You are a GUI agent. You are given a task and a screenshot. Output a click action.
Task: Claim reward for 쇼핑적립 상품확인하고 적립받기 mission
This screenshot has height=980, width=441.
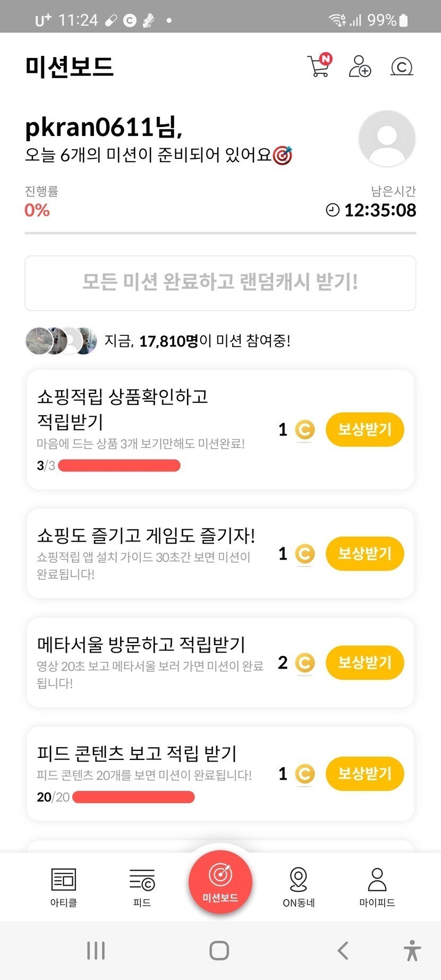click(364, 429)
